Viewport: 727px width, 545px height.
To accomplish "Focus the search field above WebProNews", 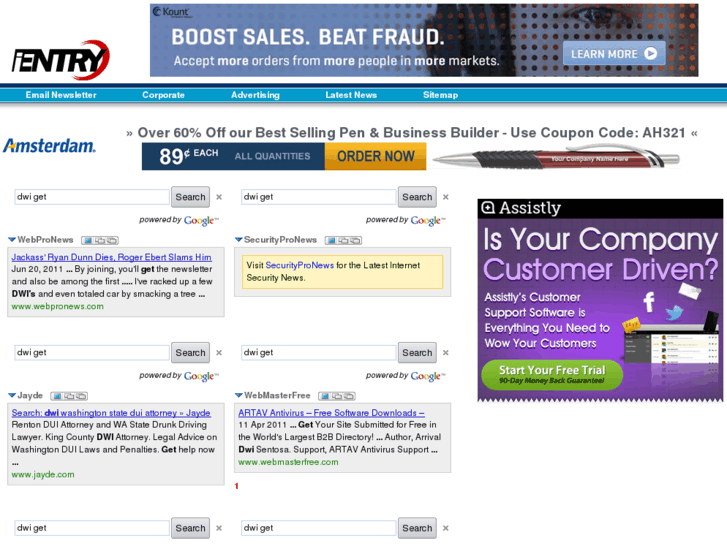I will pyautogui.click(x=92, y=197).
